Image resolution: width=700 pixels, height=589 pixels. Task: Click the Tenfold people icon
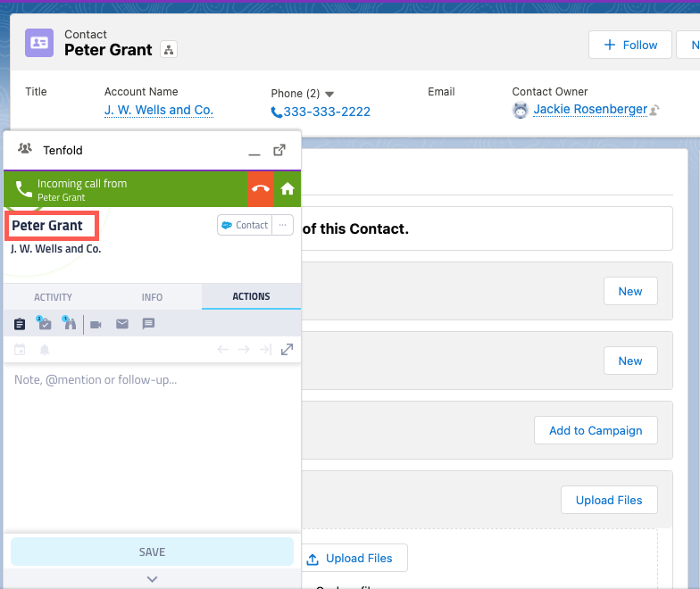pyautogui.click(x=25, y=148)
